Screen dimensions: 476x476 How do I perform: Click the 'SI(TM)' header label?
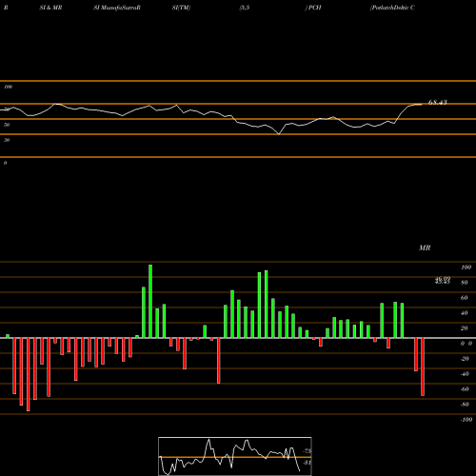coord(181,8)
